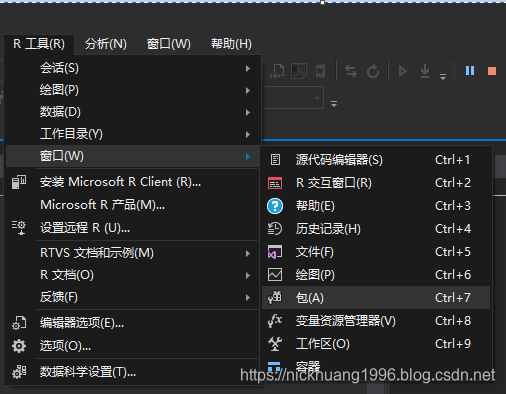Open 设置远程 R (U)... entry
The width and height of the screenshot is (506, 394).
[x=133, y=228]
